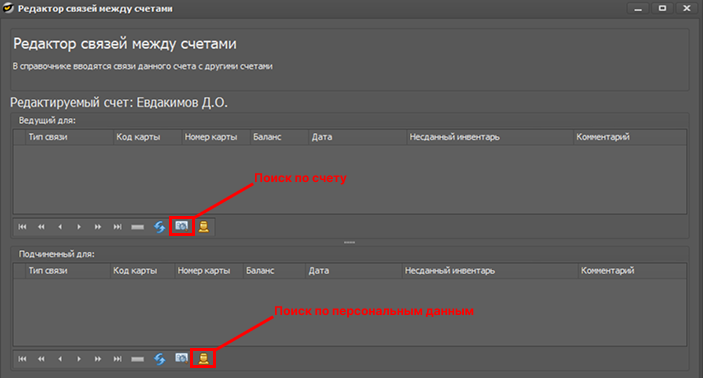
Task: Sort Ведущий для table by Номер карты
Action: 216,137
